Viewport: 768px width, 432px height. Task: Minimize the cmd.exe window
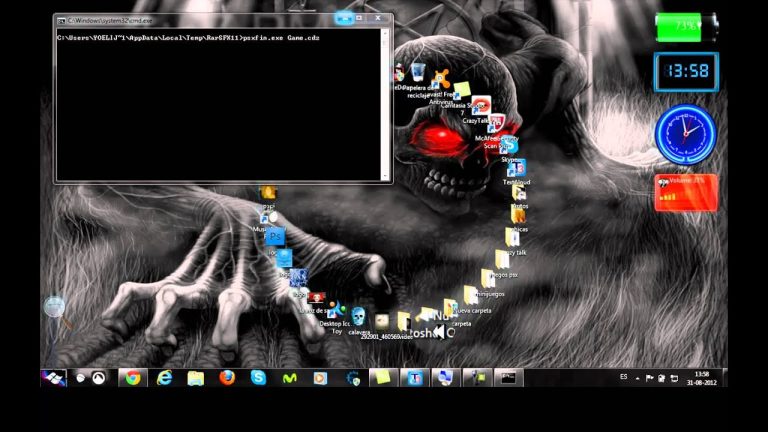click(x=344, y=18)
